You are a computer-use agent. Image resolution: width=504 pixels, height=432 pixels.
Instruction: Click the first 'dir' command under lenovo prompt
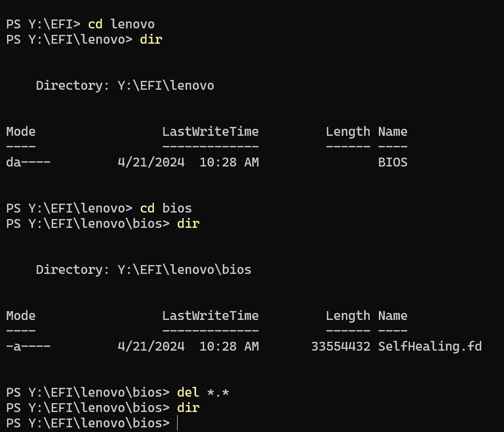coord(151,40)
